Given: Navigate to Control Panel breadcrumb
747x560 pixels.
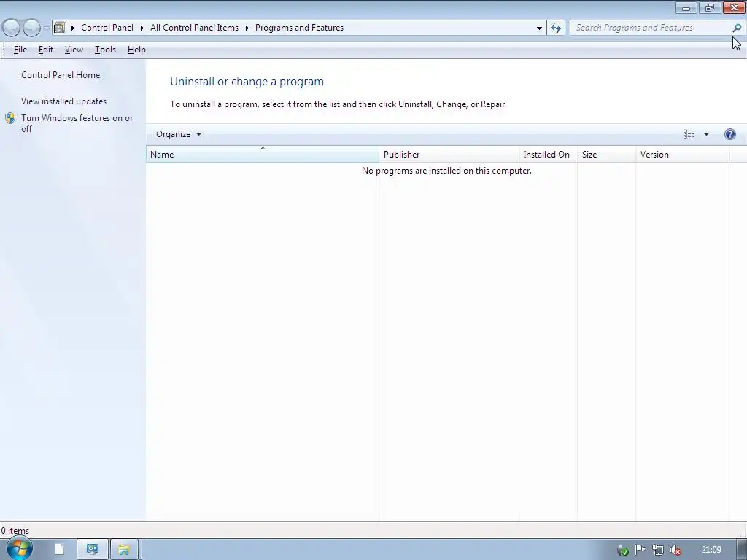Looking at the screenshot, I should (107, 28).
